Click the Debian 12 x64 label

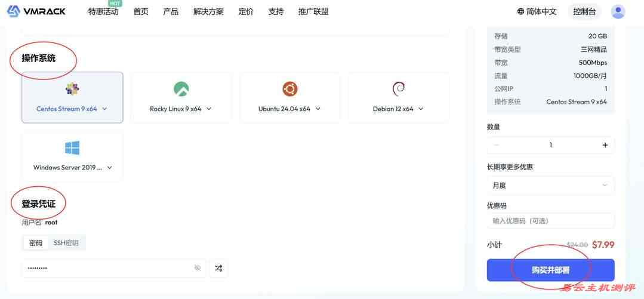pyautogui.click(x=393, y=109)
